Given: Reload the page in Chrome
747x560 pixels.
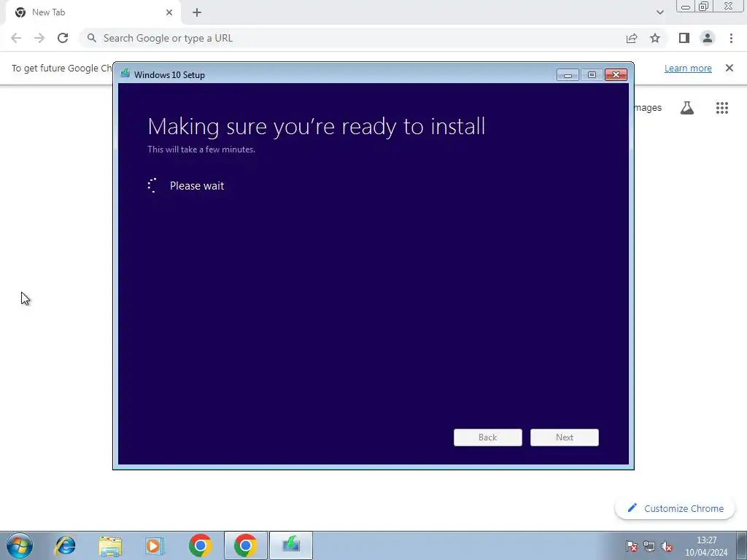Looking at the screenshot, I should [63, 38].
